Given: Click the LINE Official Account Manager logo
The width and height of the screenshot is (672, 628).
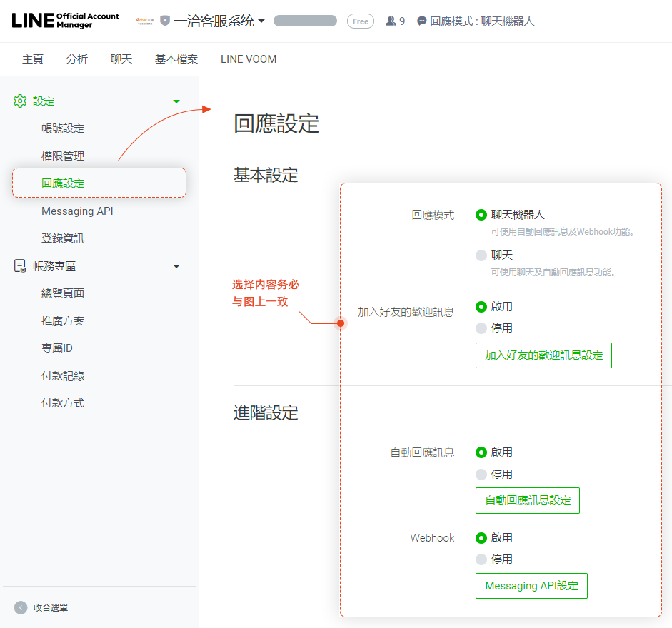Looking at the screenshot, I should [65, 21].
